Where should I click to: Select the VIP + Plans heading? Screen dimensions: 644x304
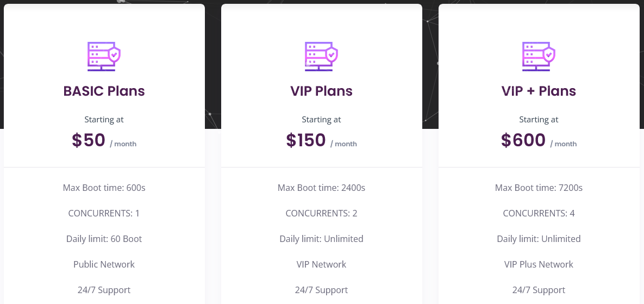pos(539,91)
